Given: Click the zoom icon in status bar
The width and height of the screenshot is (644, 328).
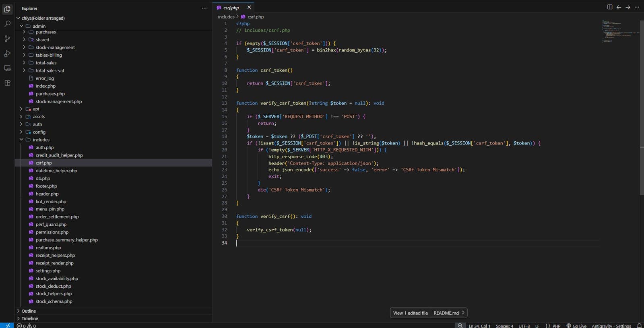Looking at the screenshot, I should [x=460, y=326].
